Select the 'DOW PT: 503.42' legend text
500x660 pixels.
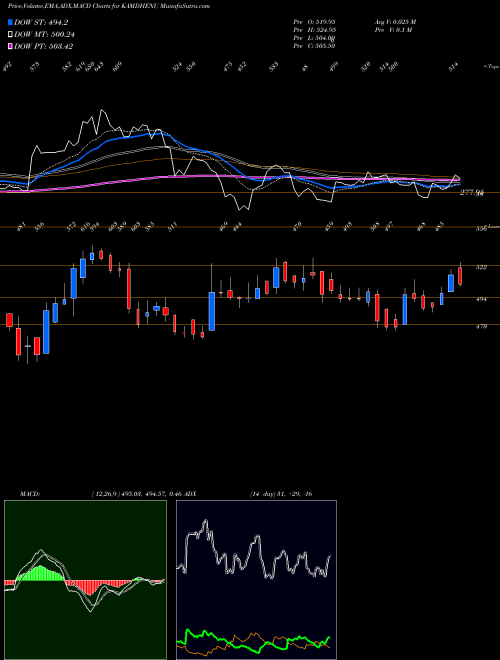click(43, 46)
